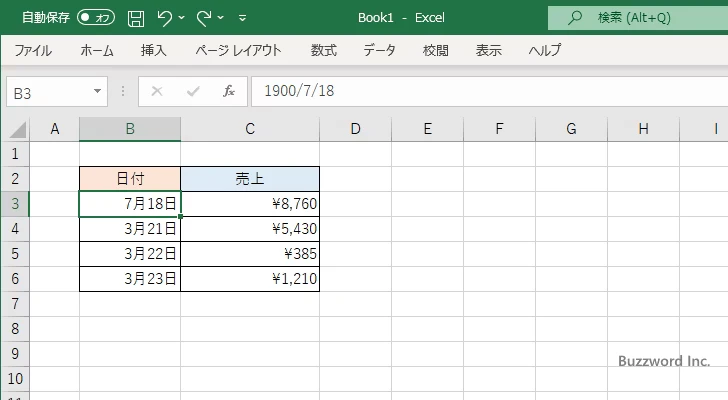Viewport: 728px width, 400px height.
Task: Select column A header
Action: pos(54,129)
